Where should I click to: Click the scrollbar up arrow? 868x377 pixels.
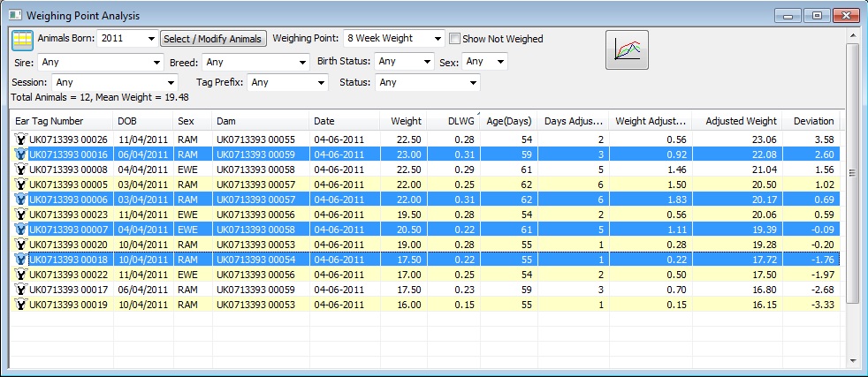tap(853, 35)
